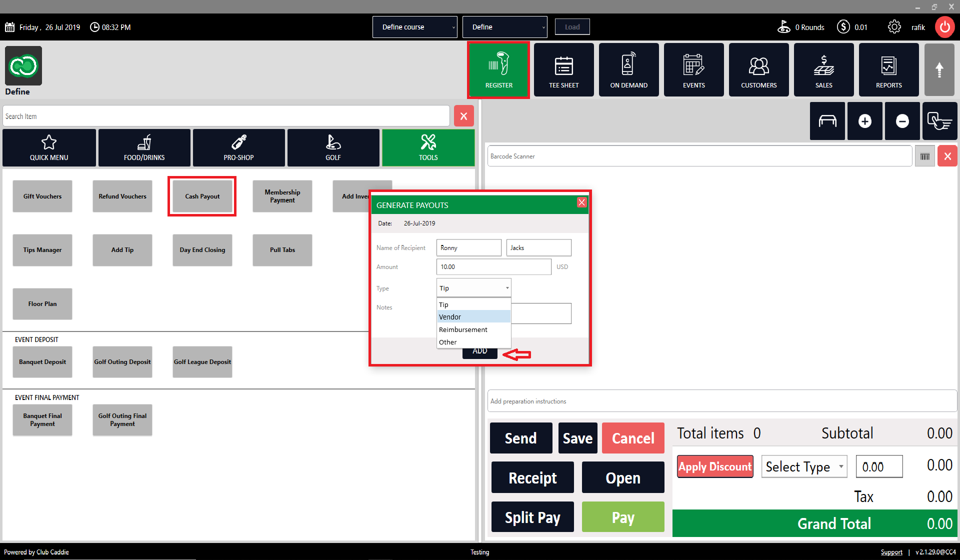Click the plus quantity icon

pos(864,121)
